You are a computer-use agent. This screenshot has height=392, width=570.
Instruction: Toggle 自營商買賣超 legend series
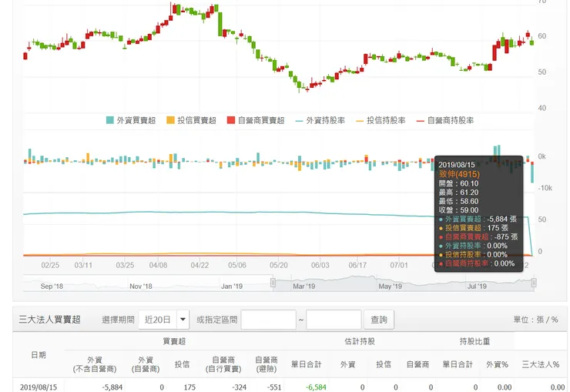coord(256,120)
